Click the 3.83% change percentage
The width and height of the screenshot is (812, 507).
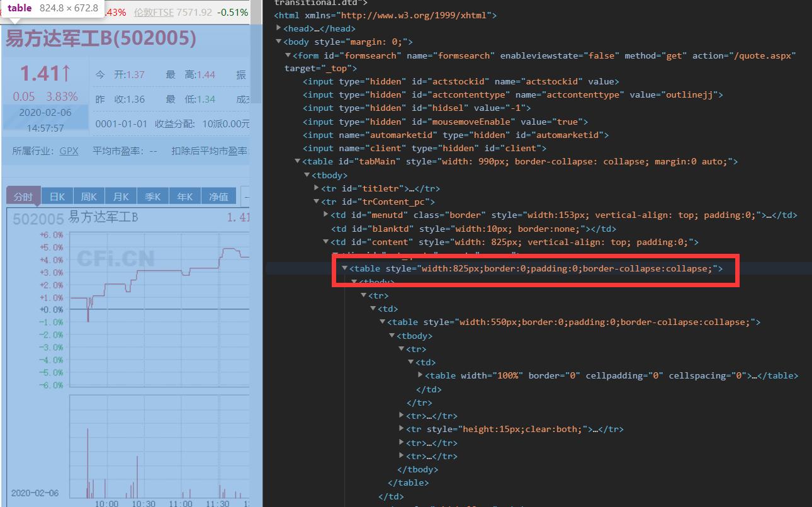62,96
